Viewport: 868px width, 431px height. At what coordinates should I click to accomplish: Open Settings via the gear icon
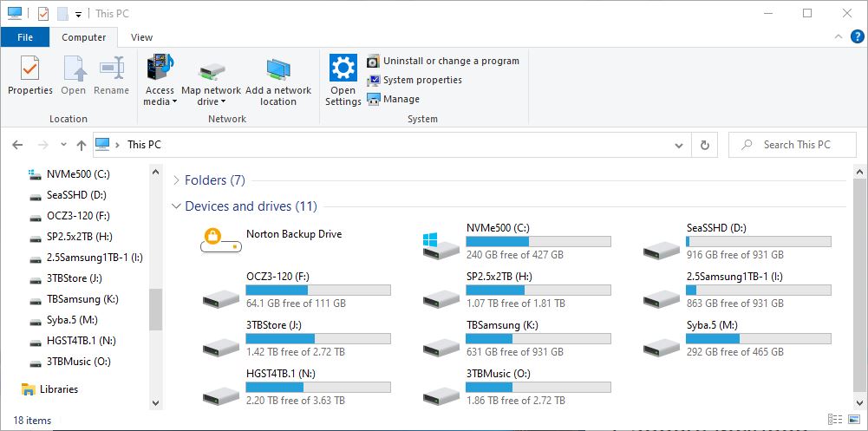[x=343, y=68]
